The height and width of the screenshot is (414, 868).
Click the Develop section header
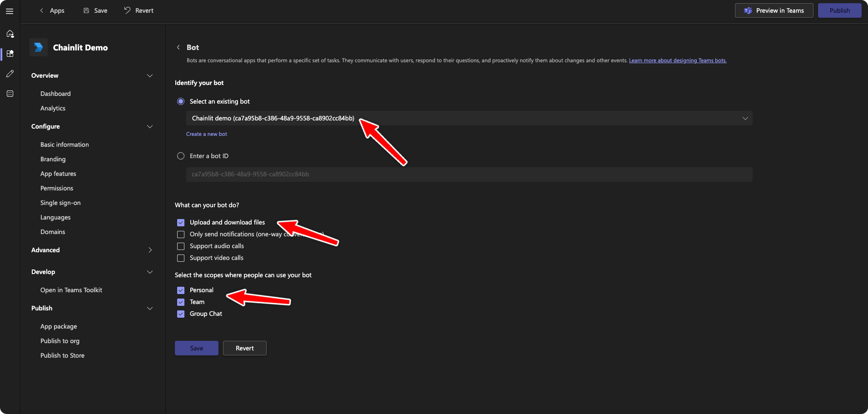[x=43, y=272]
